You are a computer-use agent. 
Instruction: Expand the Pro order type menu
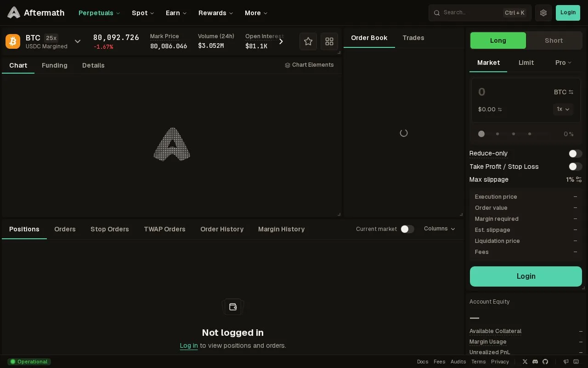[563, 63]
